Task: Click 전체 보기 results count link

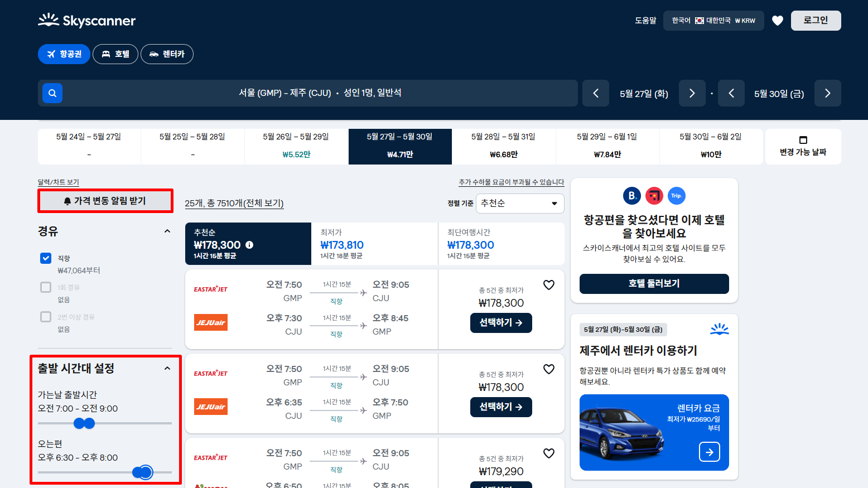Action: 234,204
